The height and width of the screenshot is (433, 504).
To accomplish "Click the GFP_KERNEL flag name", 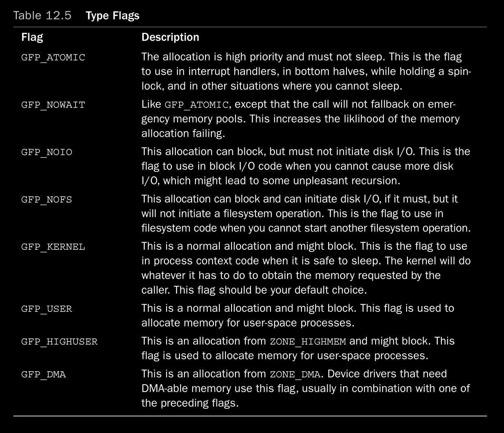I will [x=53, y=247].
